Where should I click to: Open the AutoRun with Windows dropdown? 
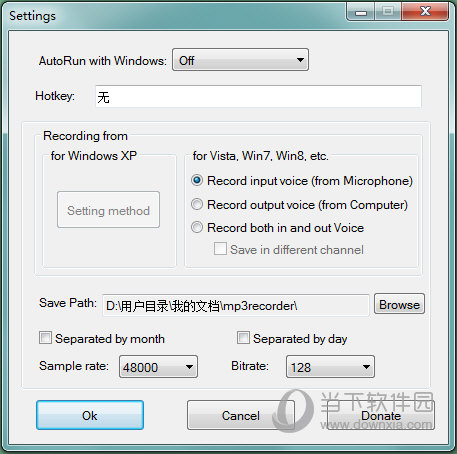240,60
